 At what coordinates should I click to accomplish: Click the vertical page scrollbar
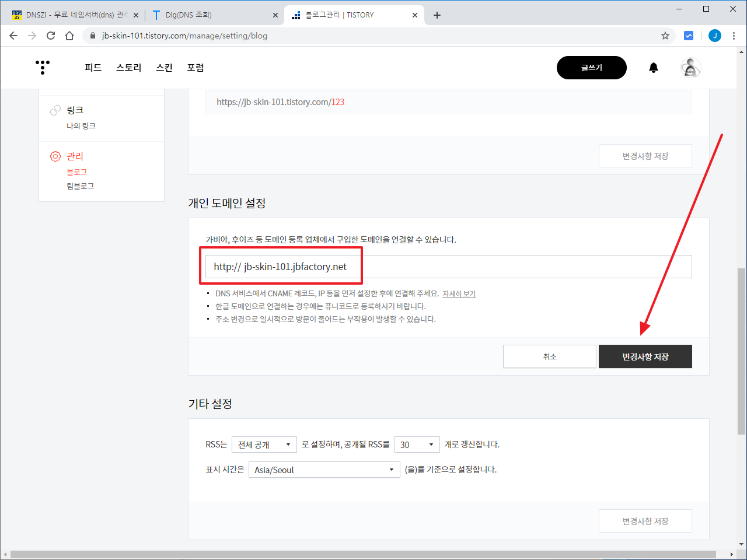coord(741,351)
